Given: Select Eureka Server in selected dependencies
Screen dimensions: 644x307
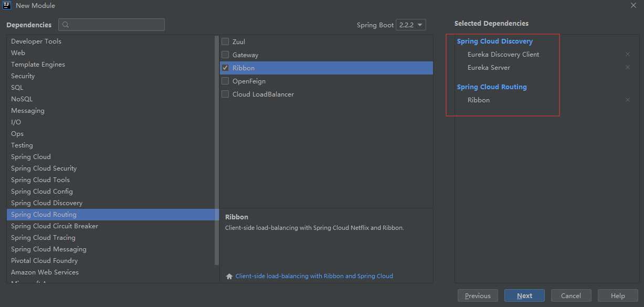Looking at the screenshot, I should (x=489, y=67).
